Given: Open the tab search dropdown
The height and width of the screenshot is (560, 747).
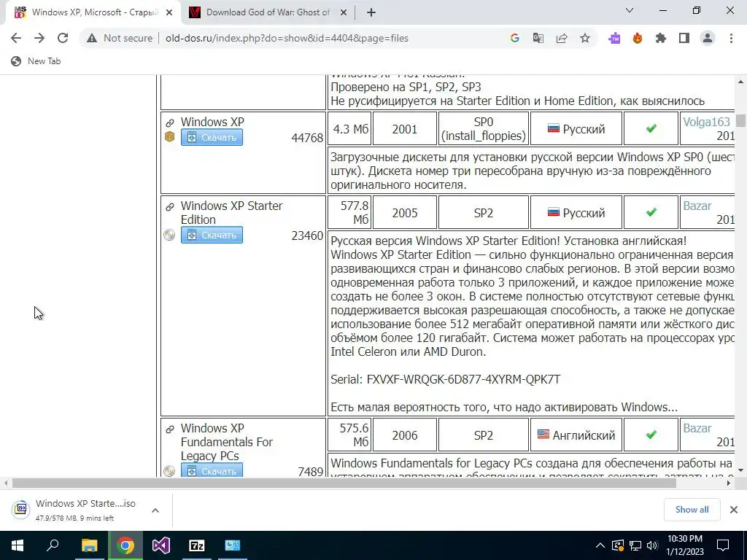Looking at the screenshot, I should click(630, 10).
